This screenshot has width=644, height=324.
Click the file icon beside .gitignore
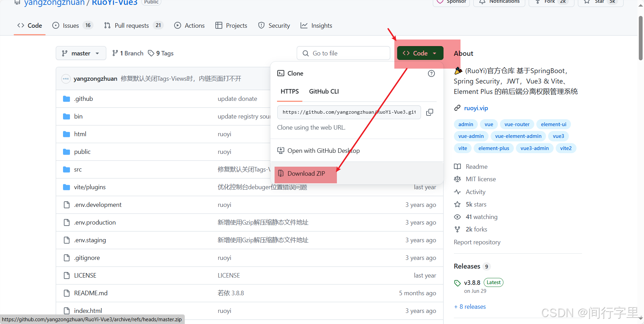pyautogui.click(x=66, y=258)
